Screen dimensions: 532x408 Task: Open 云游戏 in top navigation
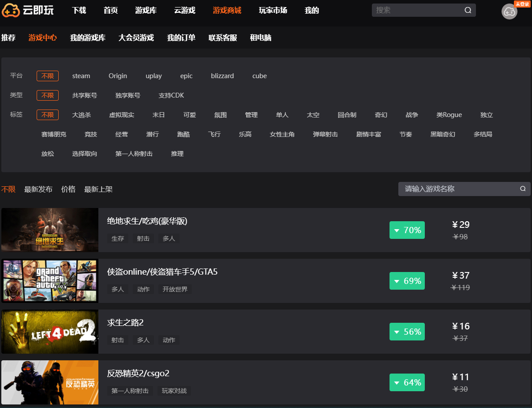coord(185,10)
